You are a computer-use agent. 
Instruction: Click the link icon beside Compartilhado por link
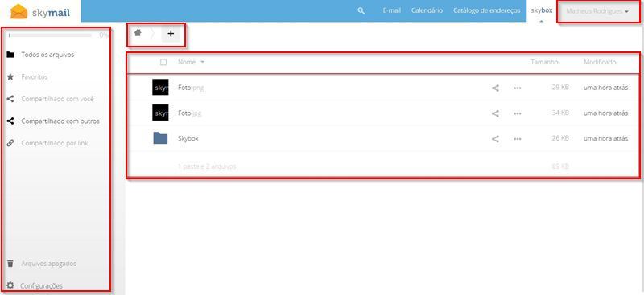[10, 143]
